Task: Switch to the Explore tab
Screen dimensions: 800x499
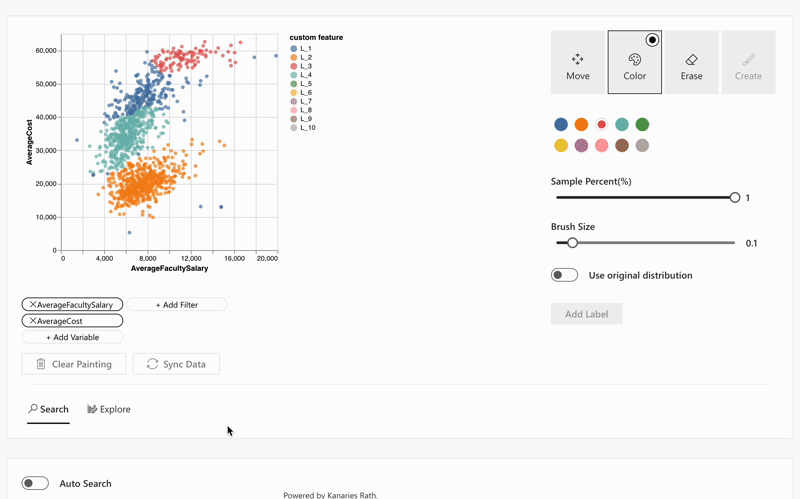Action: 109,409
